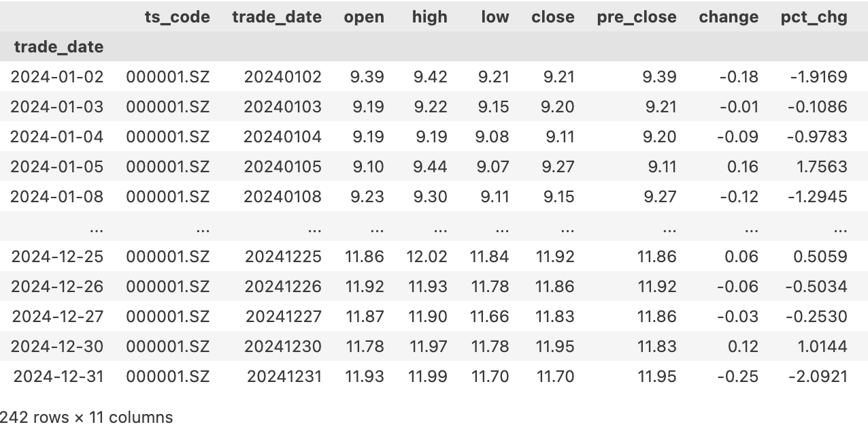Select the pre_close column header

(637, 17)
